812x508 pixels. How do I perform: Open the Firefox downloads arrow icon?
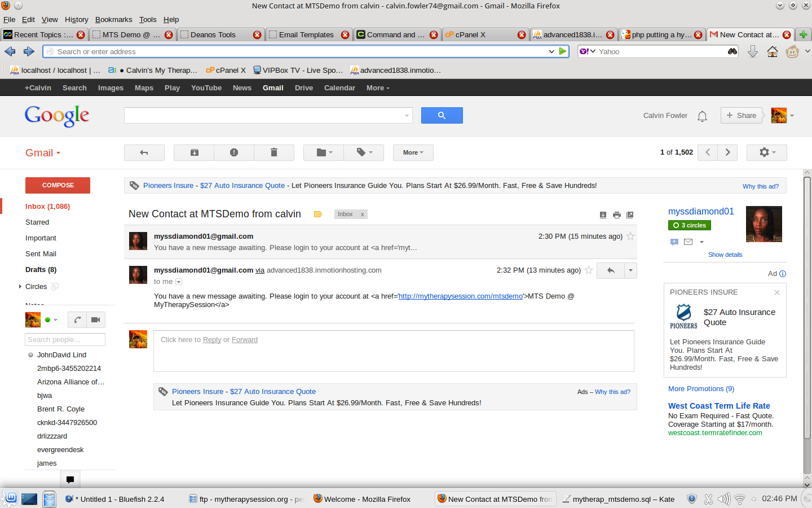coord(753,51)
